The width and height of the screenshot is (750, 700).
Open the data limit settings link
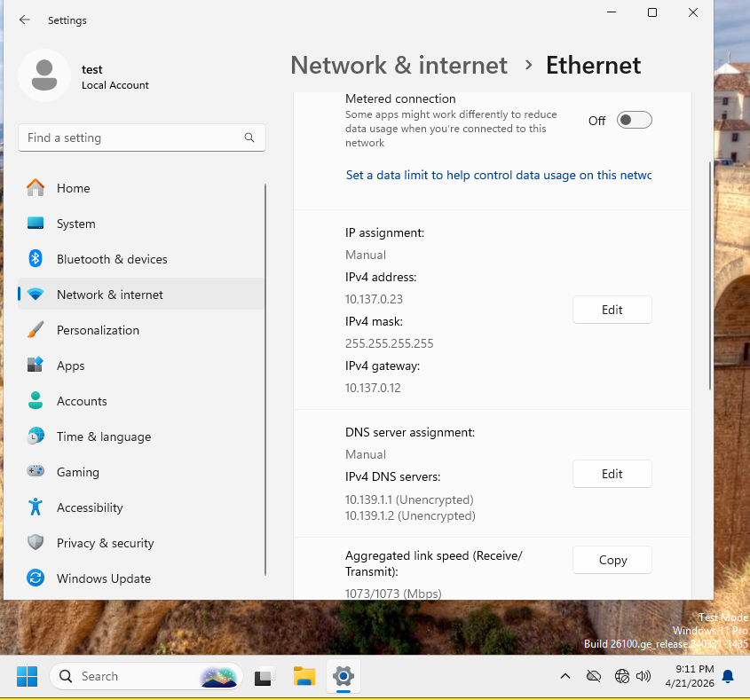[x=498, y=176]
